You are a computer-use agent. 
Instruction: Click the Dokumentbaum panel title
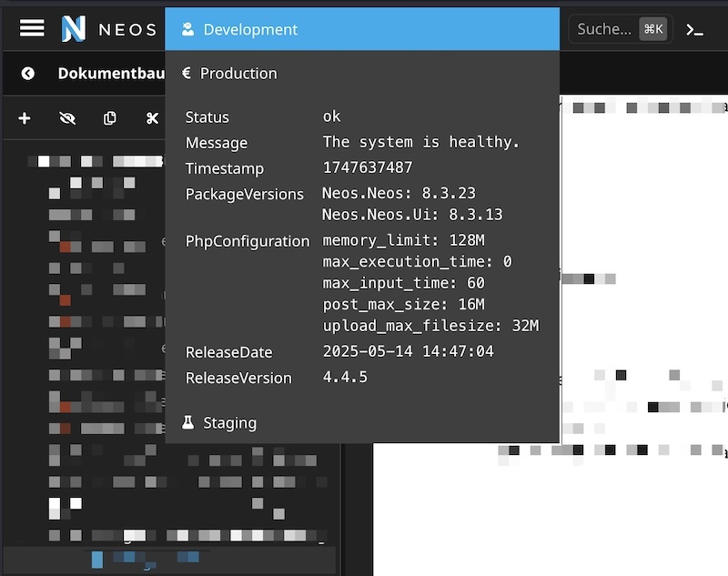pos(109,74)
